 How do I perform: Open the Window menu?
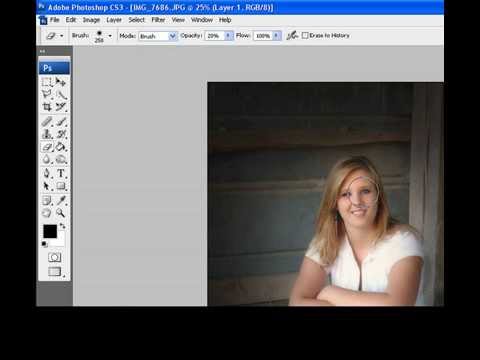pyautogui.click(x=202, y=20)
